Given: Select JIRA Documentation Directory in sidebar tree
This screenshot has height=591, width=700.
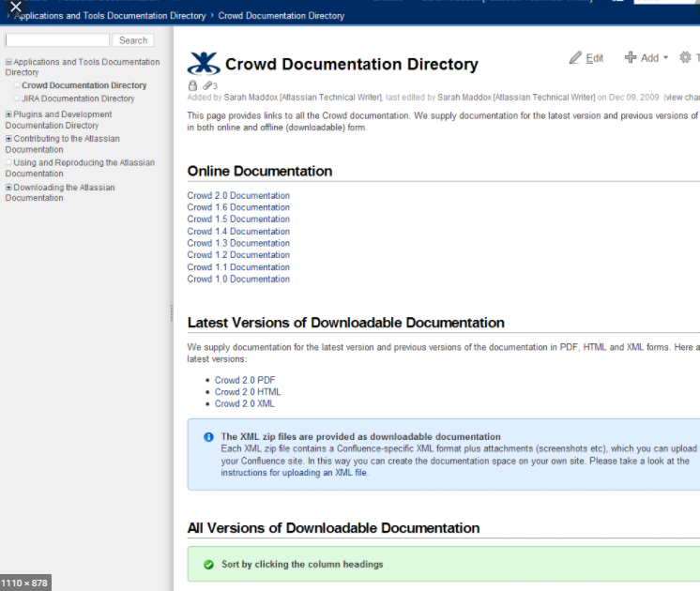Looking at the screenshot, I should [78, 98].
